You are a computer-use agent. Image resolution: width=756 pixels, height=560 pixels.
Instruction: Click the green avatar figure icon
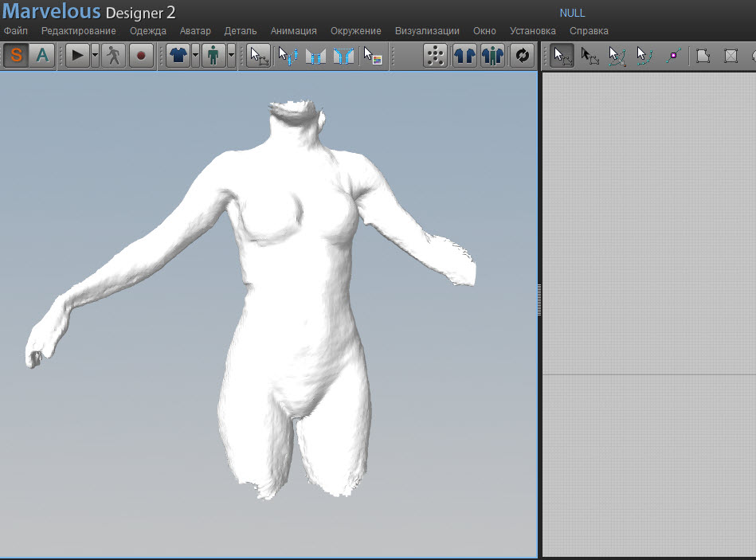tap(213, 56)
